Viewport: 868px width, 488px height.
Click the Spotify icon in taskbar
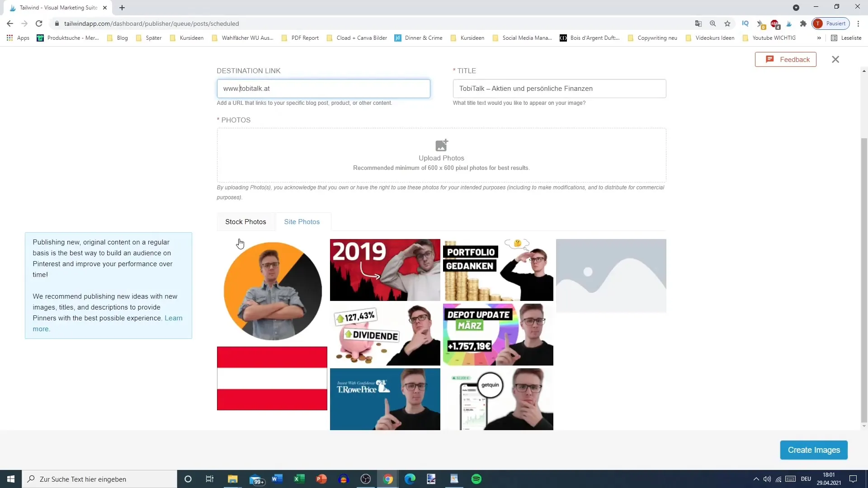(x=477, y=479)
